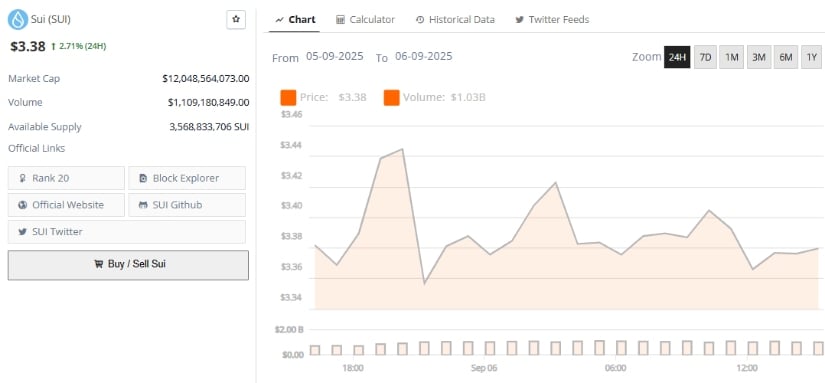Click the $2.00 B volume axis label
Screen dimensions: 825x383
[290, 329]
